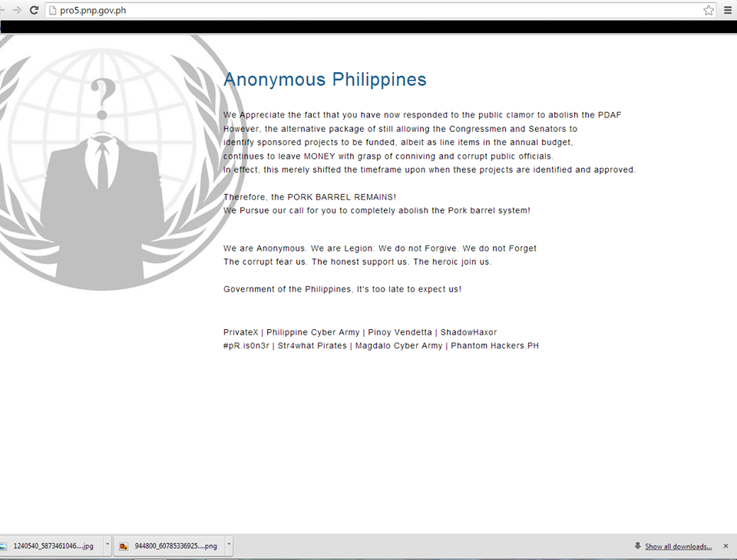Expand the dropdown arrow for the jpg download

[107, 545]
